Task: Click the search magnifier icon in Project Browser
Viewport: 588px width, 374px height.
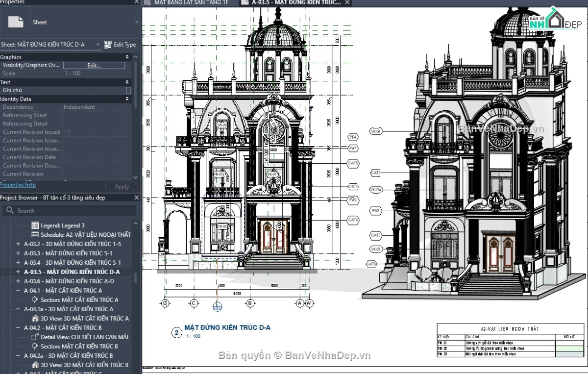Action: coord(10,211)
